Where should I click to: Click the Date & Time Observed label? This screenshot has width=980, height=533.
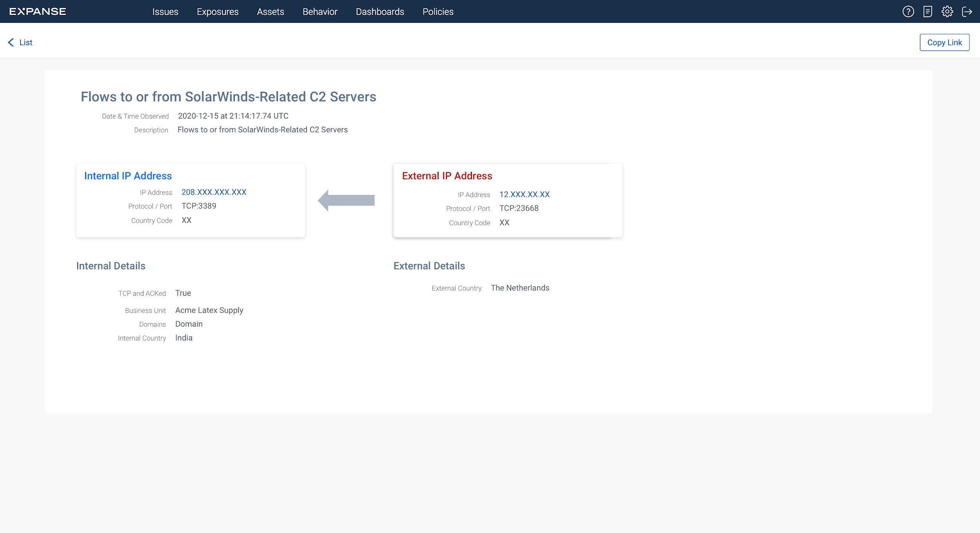[x=135, y=116]
